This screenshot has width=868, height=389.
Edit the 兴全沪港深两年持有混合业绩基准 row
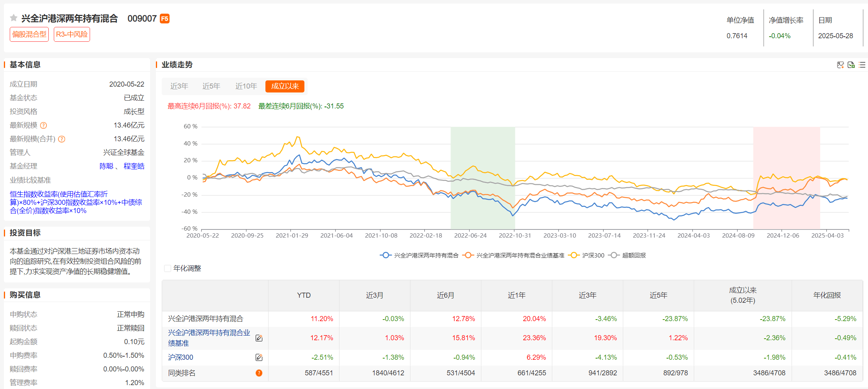pyautogui.click(x=259, y=338)
